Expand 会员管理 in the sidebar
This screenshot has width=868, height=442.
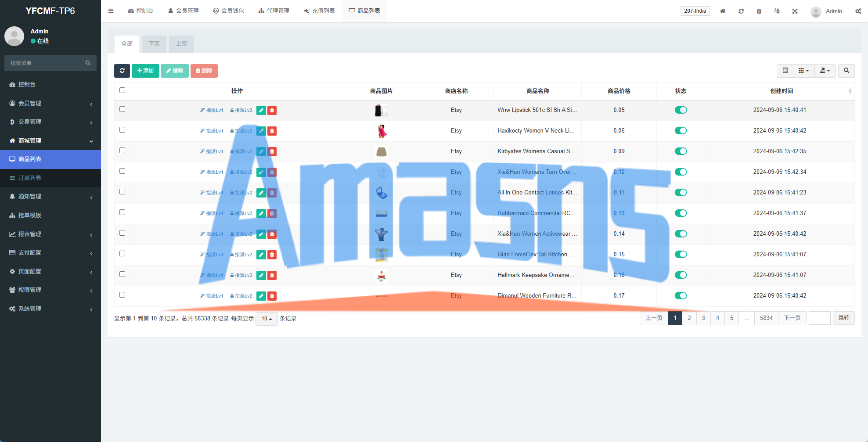coord(50,103)
